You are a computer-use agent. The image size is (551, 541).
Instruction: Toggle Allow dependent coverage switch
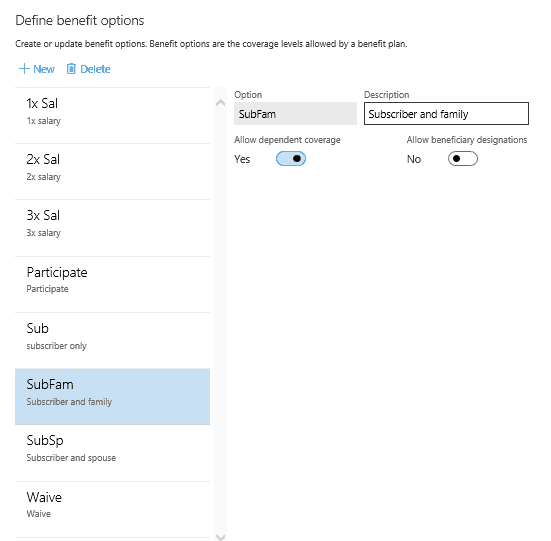click(291, 159)
